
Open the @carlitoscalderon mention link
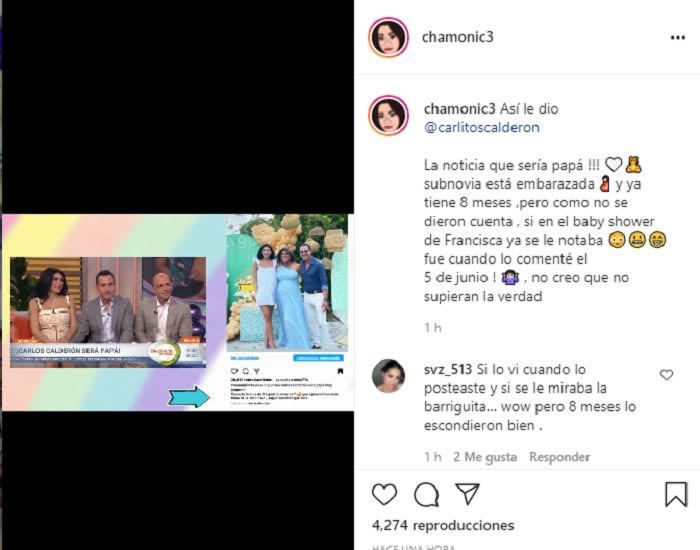(482, 128)
